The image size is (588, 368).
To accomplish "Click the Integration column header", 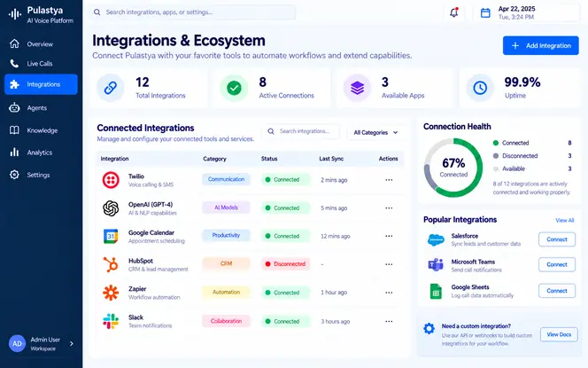I will tap(114, 159).
